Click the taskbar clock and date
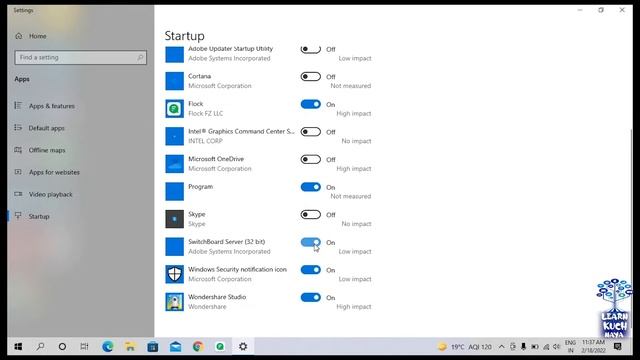This screenshot has width=640, height=360. pos(593,346)
